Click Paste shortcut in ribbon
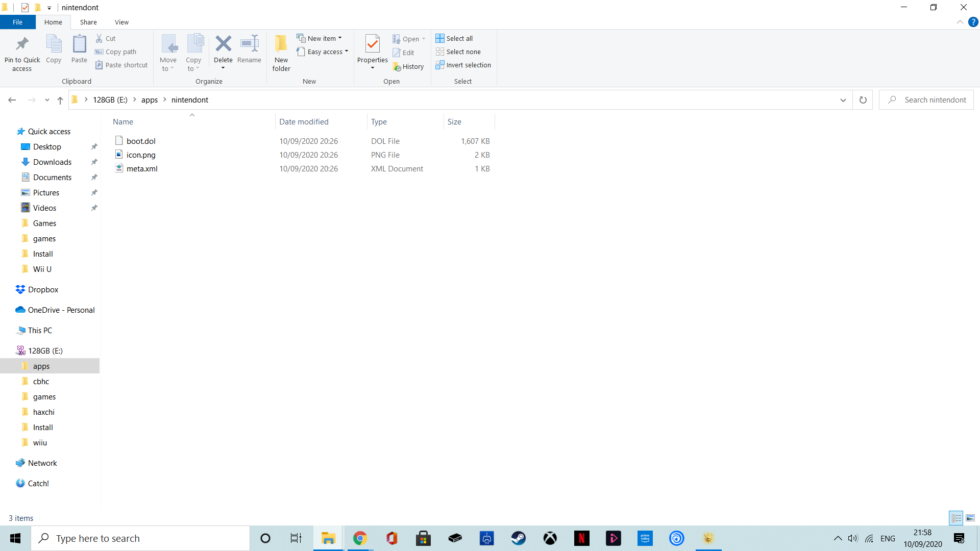 [x=121, y=65]
